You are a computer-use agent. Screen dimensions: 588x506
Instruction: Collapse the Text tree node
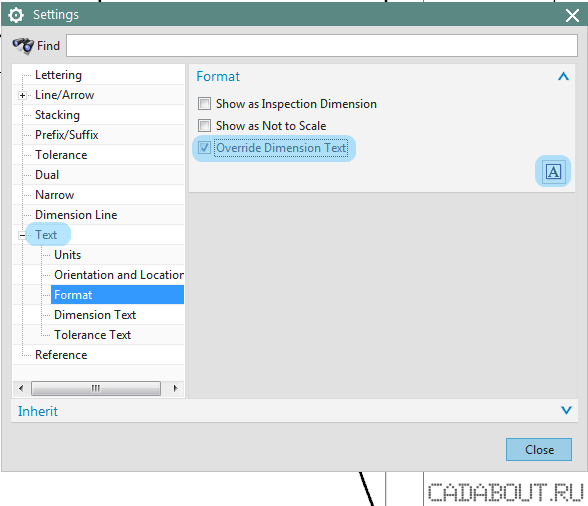tap(22, 235)
